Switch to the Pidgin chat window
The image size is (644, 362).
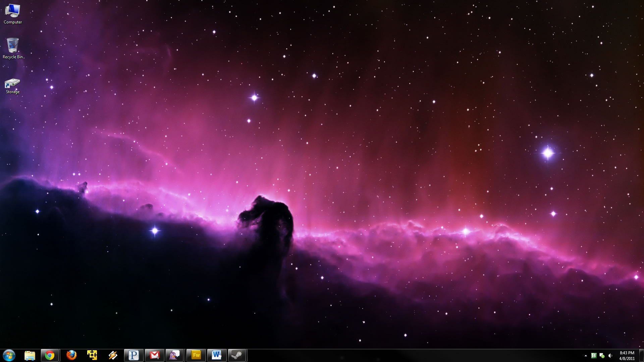pos(175,355)
